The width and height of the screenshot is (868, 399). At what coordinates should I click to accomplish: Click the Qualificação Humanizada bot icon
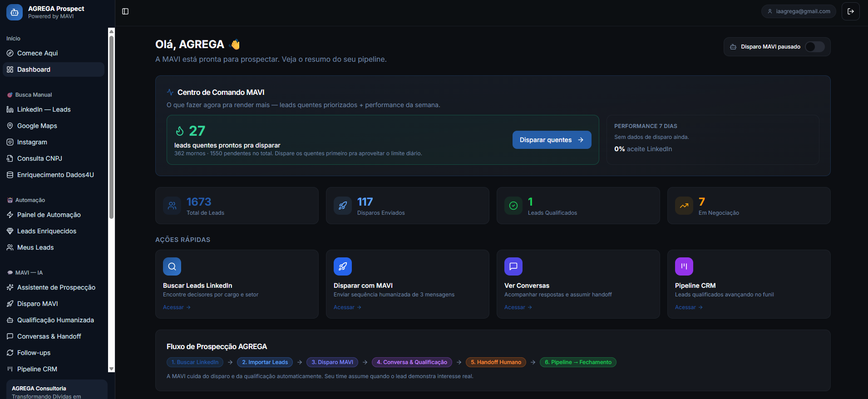pyautogui.click(x=10, y=320)
